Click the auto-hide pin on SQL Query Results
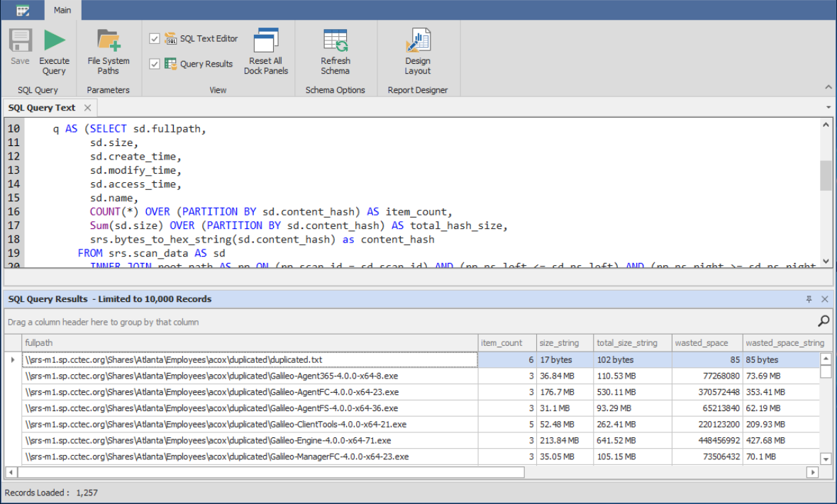Screen dimensions: 837x504 pos(808,299)
